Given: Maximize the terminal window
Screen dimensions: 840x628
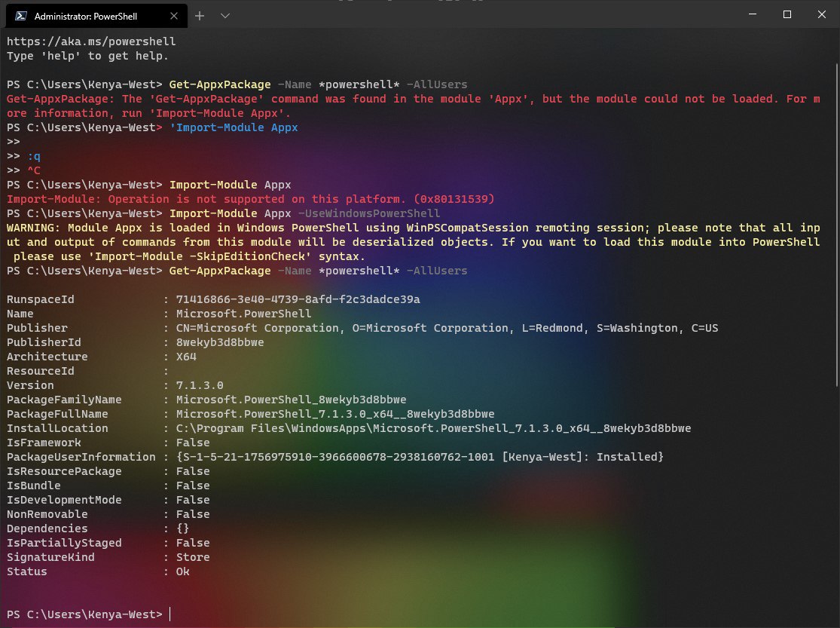Looking at the screenshot, I should point(787,14).
